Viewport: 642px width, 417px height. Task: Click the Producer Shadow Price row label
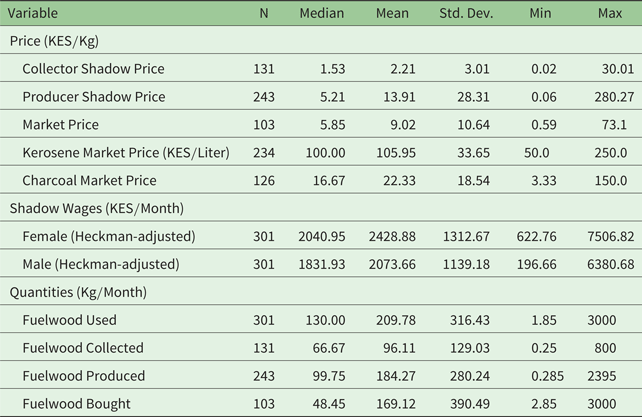[93, 97]
